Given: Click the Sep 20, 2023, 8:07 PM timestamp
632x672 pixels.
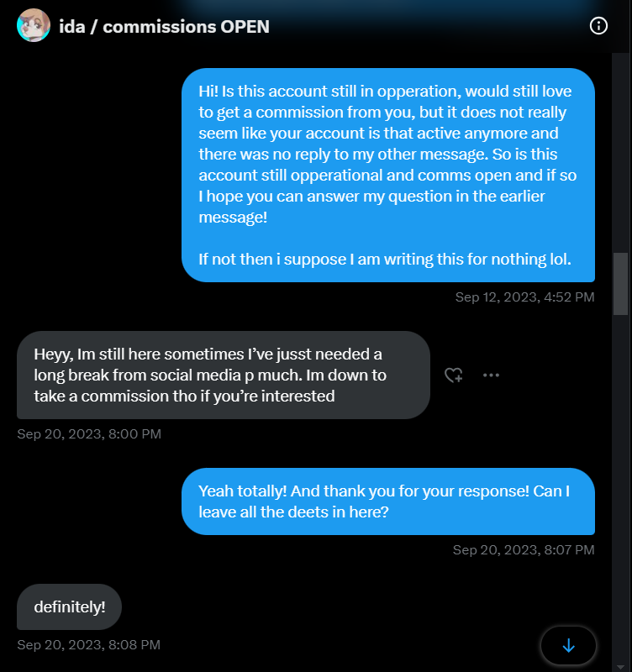Looking at the screenshot, I should coord(524,549).
